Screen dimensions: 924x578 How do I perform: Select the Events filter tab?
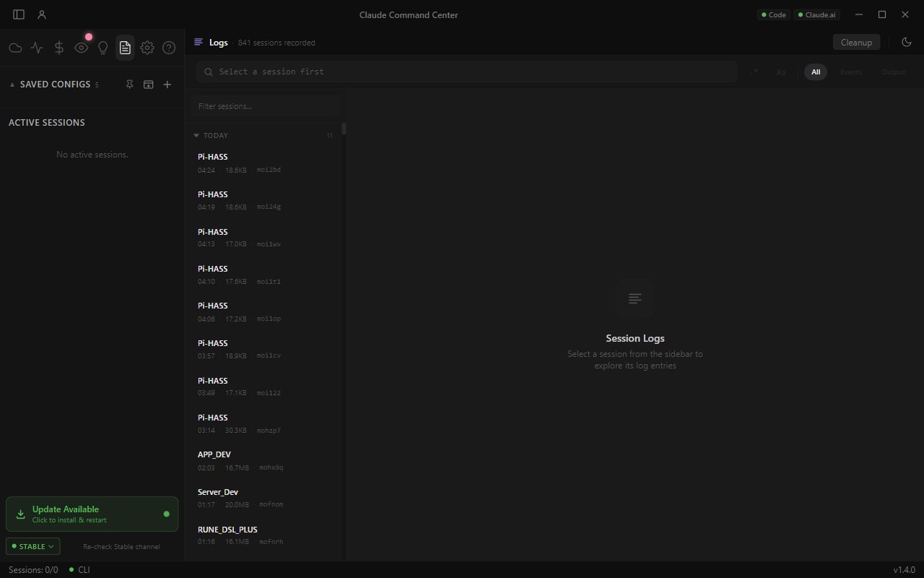[x=850, y=72]
